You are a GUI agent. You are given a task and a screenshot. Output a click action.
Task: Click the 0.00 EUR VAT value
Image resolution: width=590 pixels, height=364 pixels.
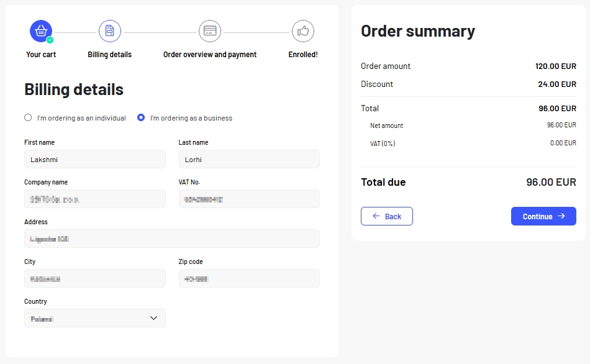click(x=563, y=143)
